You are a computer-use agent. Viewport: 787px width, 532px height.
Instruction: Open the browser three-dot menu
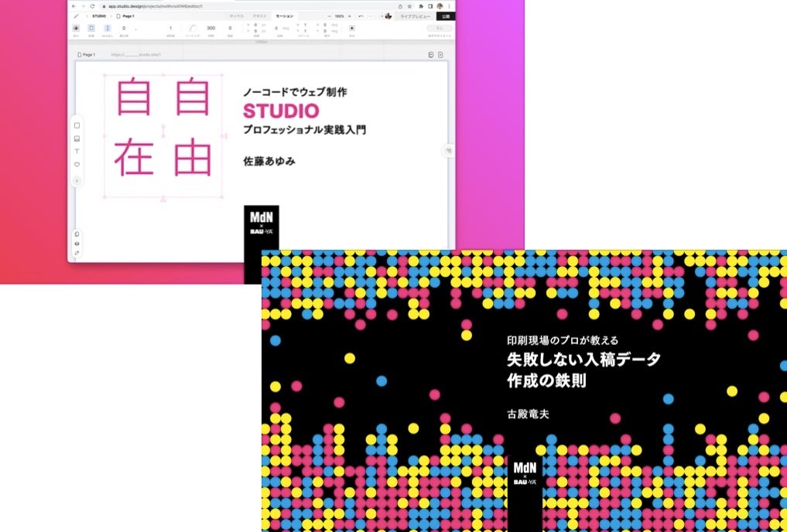click(x=449, y=6)
